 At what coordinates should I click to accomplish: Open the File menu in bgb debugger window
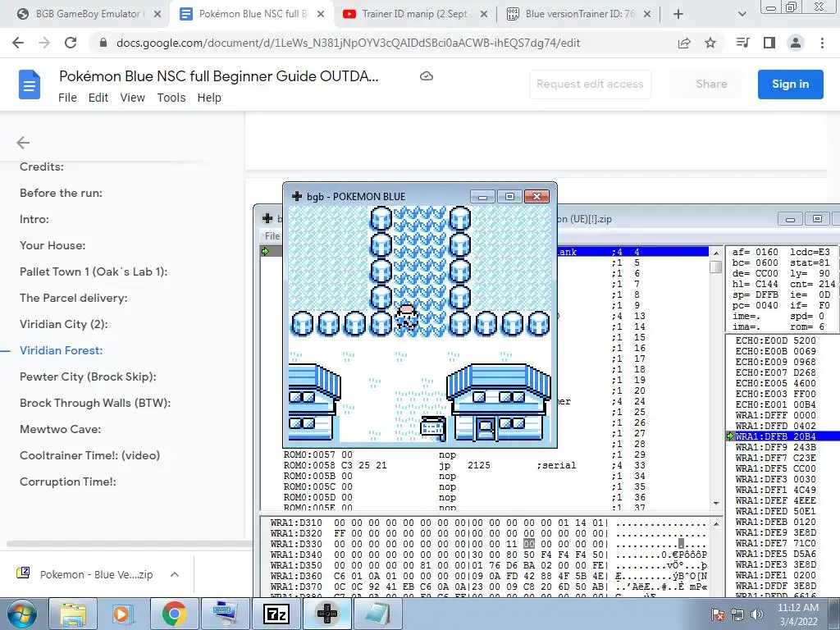[272, 235]
